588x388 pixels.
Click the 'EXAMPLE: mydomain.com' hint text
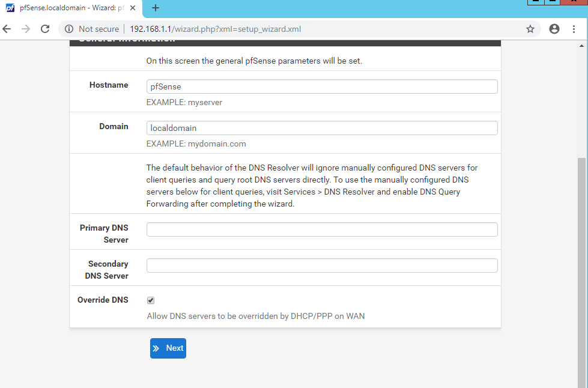[x=196, y=144]
